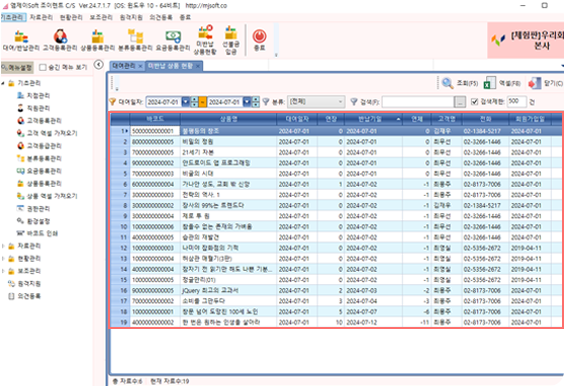
Task: Open the 기초관리 menu
Action: (13, 17)
